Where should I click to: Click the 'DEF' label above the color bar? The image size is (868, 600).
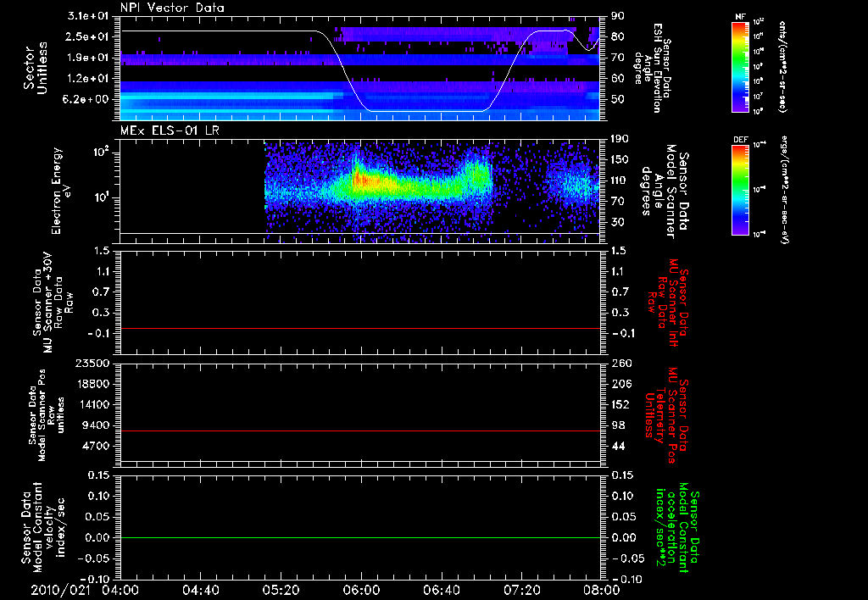click(x=741, y=140)
